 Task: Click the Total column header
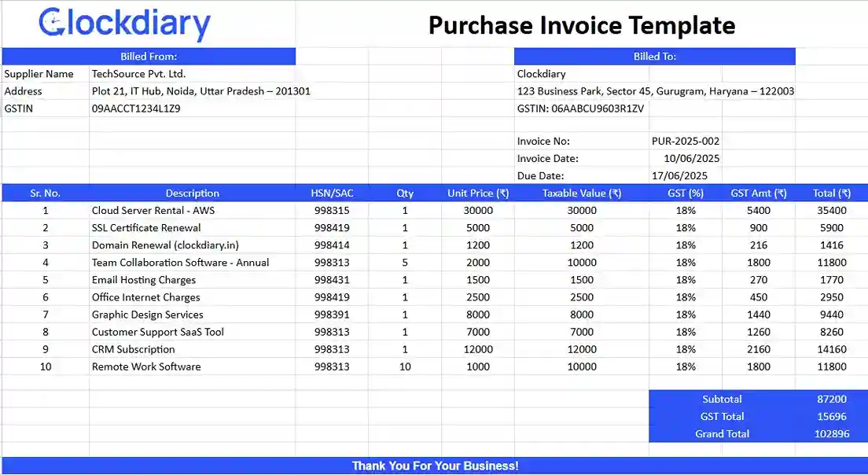click(x=832, y=193)
